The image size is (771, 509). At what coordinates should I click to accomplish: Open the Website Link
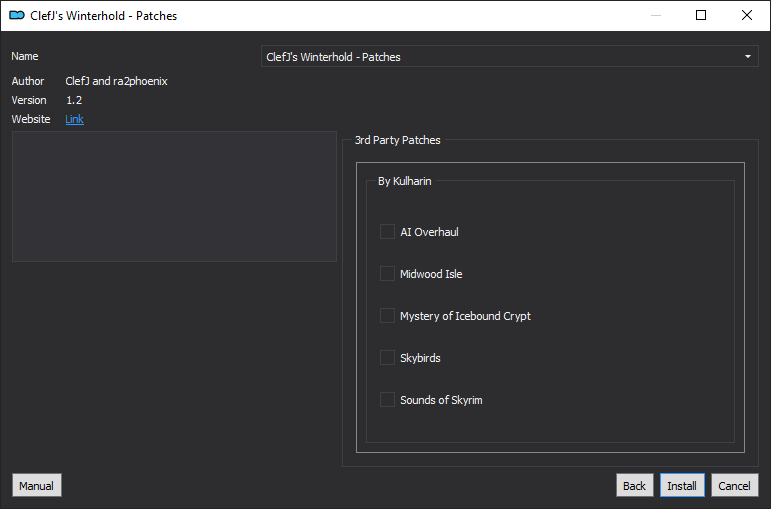coord(74,119)
